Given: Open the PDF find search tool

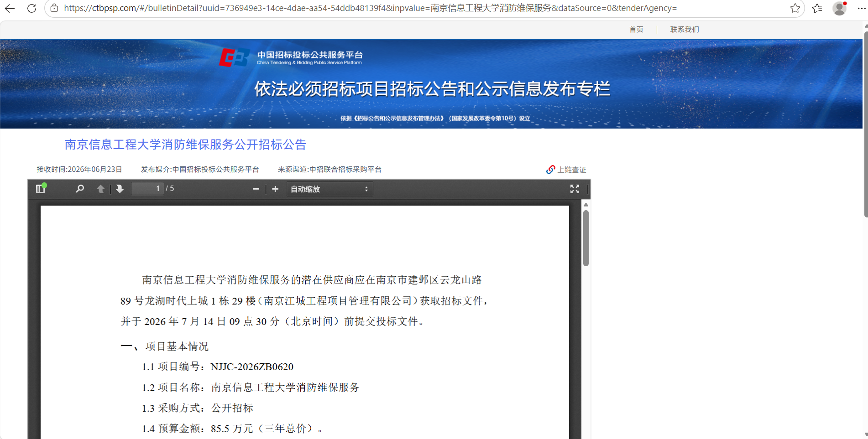Looking at the screenshot, I should pos(80,189).
